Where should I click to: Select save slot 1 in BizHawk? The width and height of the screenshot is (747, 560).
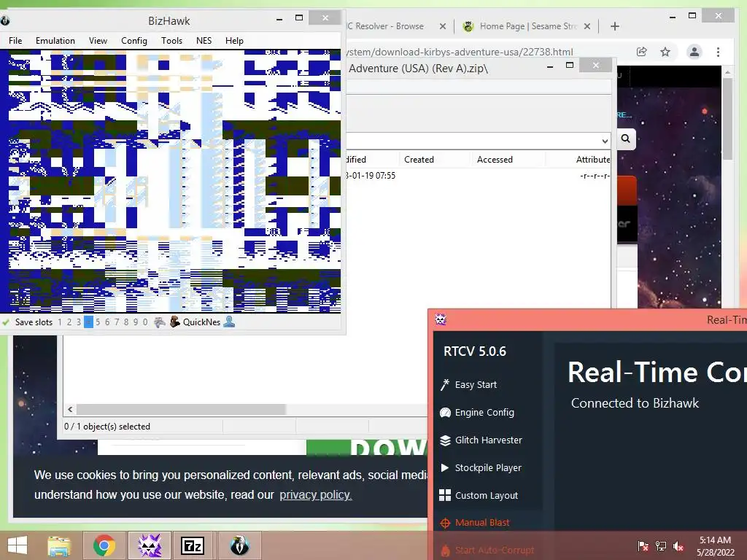[60, 322]
